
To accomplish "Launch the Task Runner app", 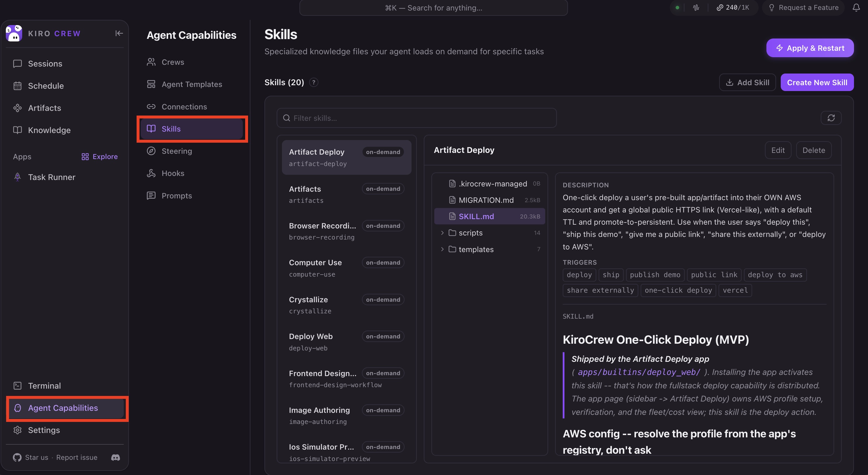I will coord(65,177).
